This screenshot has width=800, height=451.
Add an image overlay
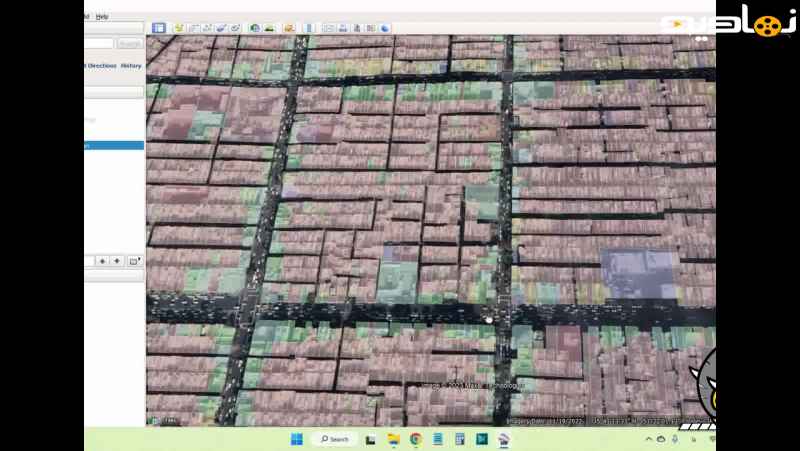(x=221, y=28)
